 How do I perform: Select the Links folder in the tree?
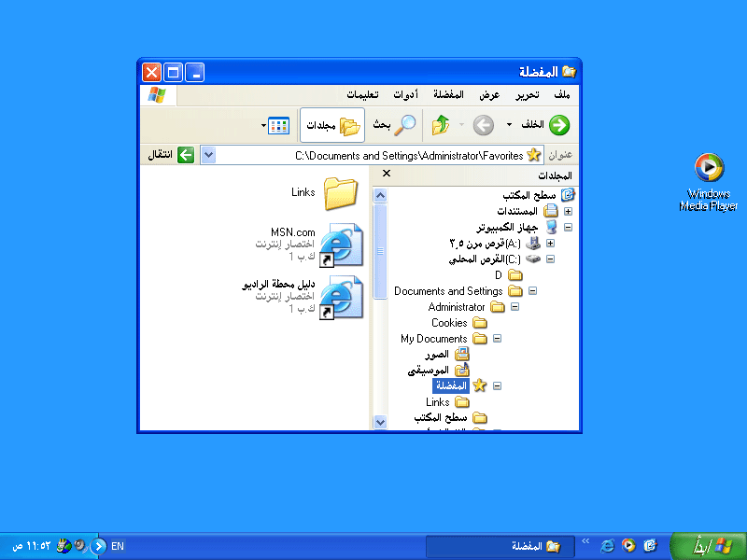point(438,402)
